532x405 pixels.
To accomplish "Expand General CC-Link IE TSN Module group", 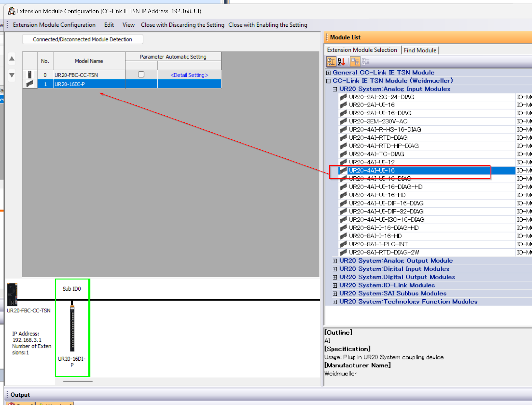I will 328,73.
